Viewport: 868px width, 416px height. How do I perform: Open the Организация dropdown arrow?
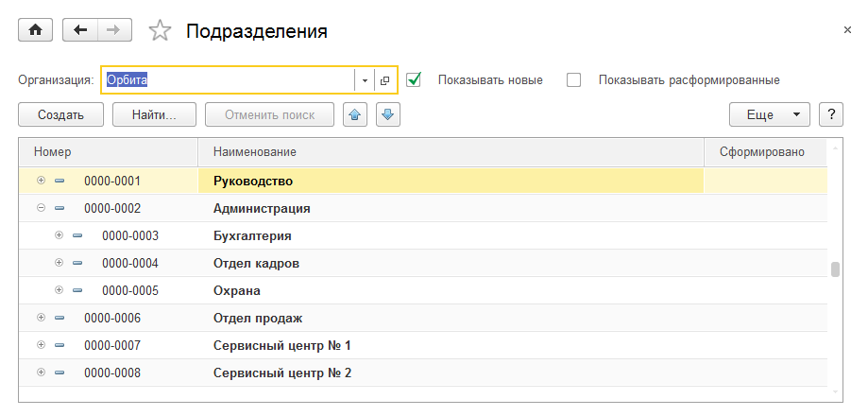tap(365, 80)
